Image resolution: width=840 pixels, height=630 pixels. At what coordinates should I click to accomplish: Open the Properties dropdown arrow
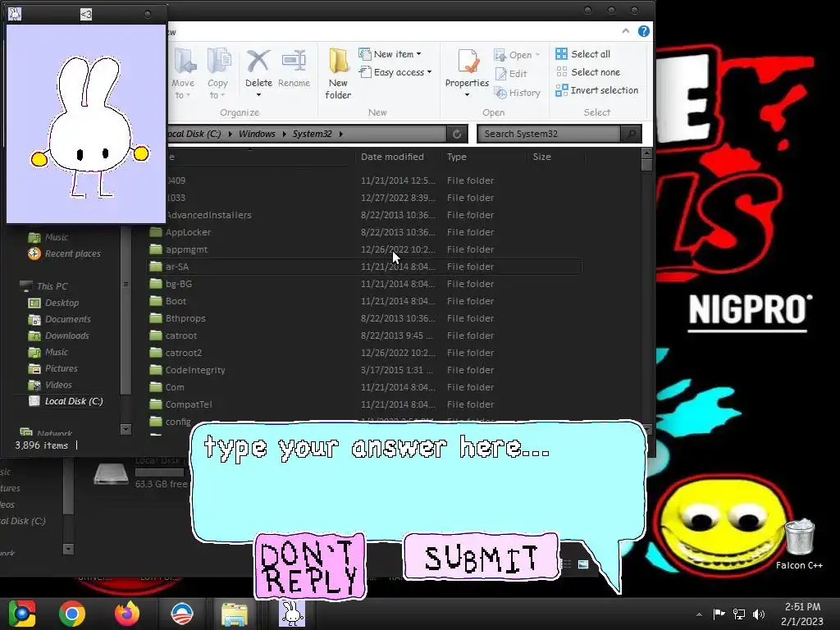[x=467, y=95]
